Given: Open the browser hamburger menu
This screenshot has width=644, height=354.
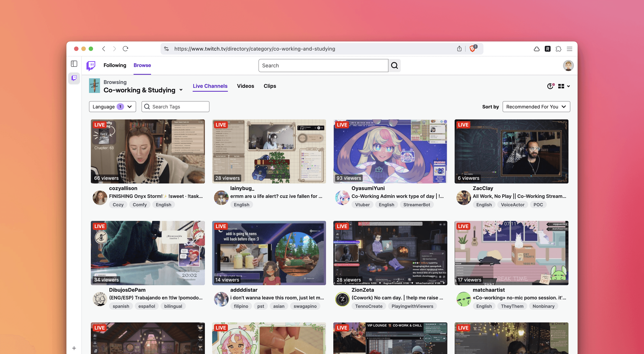Looking at the screenshot, I should tap(570, 49).
